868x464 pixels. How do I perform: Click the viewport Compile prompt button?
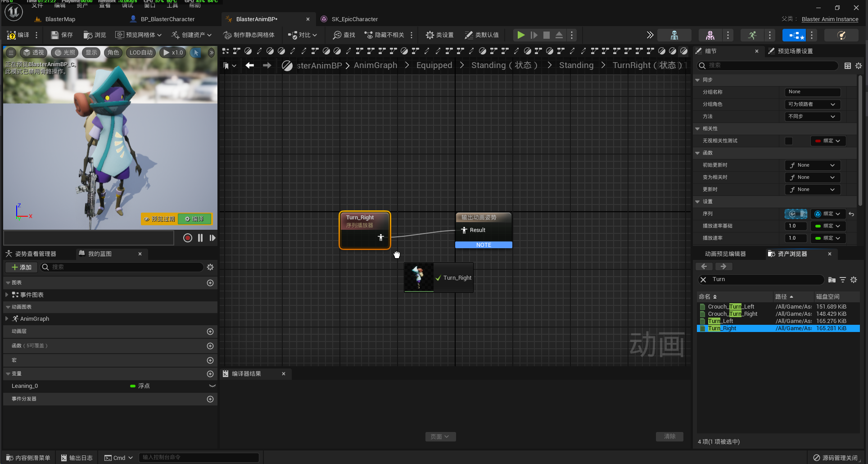tap(194, 219)
